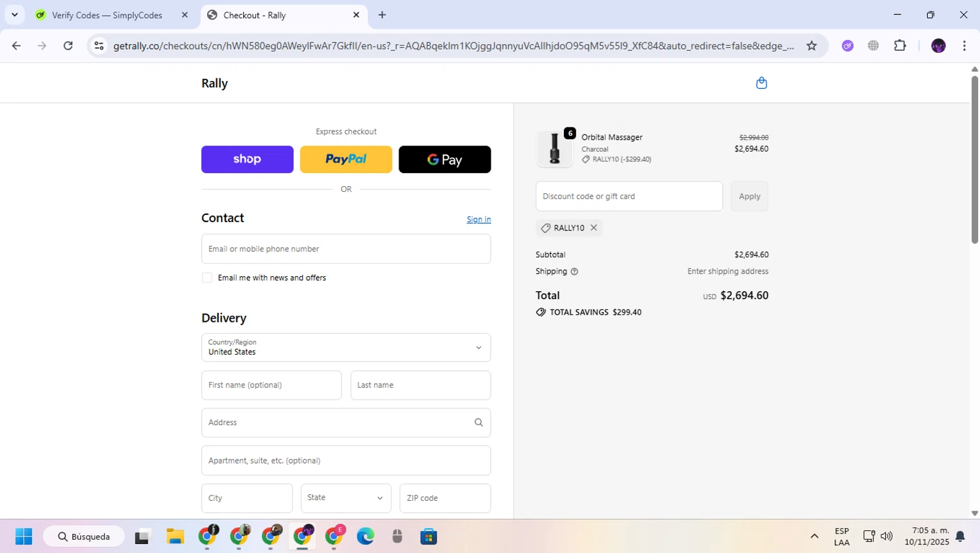
Task: Open Windows taskbar Búsqueda search box
Action: pos(84,537)
